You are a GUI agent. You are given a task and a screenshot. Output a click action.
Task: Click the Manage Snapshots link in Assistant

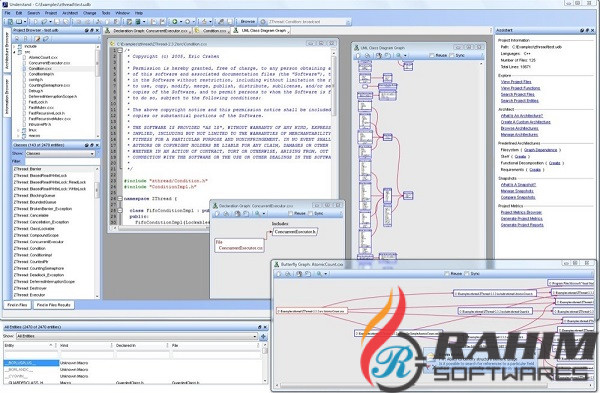pyautogui.click(x=517, y=191)
